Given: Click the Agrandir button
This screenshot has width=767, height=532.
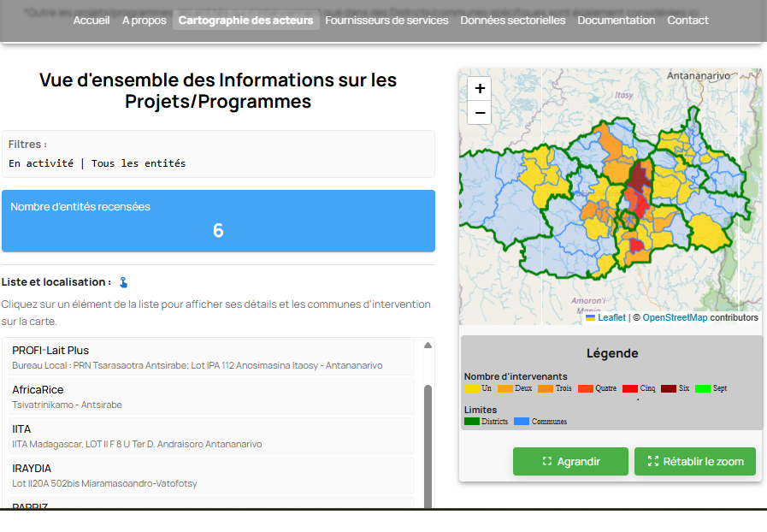Looking at the screenshot, I should pos(570,461).
